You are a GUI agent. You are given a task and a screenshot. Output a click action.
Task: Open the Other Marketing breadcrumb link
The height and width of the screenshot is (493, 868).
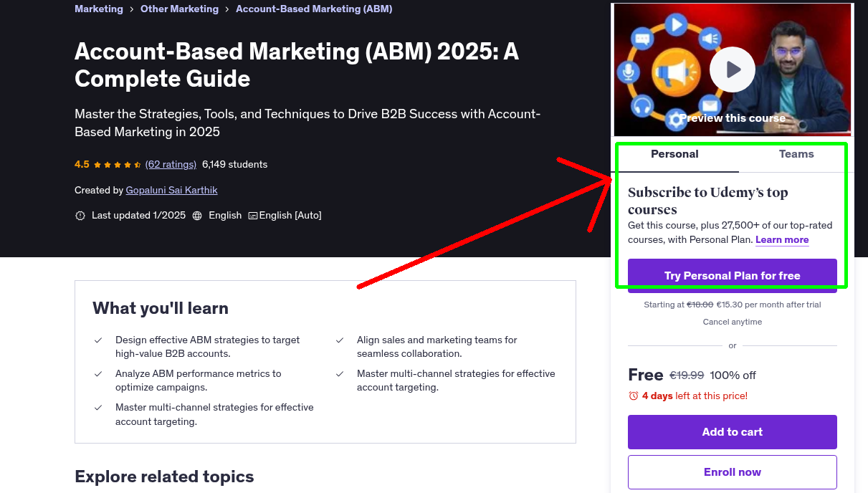[x=179, y=9]
